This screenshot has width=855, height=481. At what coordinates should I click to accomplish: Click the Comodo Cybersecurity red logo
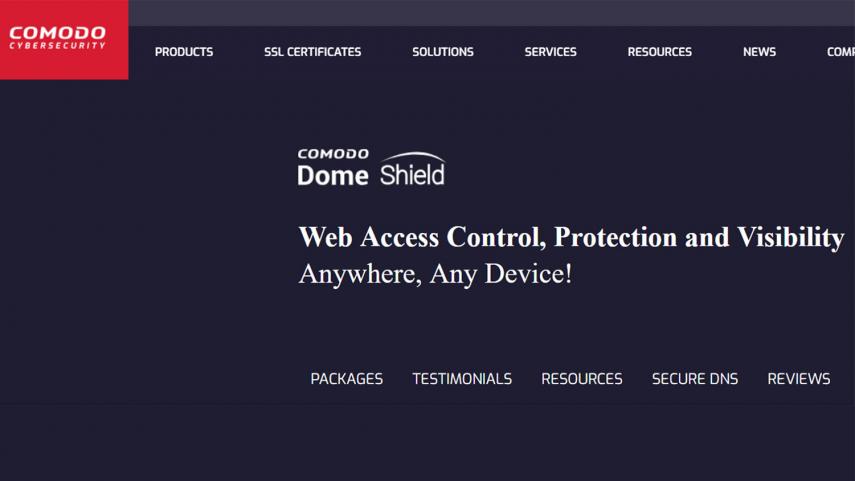[x=64, y=39]
